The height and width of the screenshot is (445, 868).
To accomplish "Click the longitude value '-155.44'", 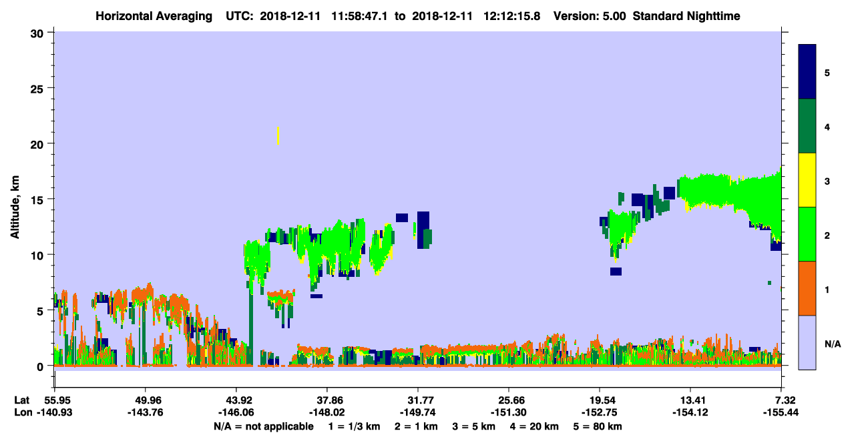I will click(781, 413).
